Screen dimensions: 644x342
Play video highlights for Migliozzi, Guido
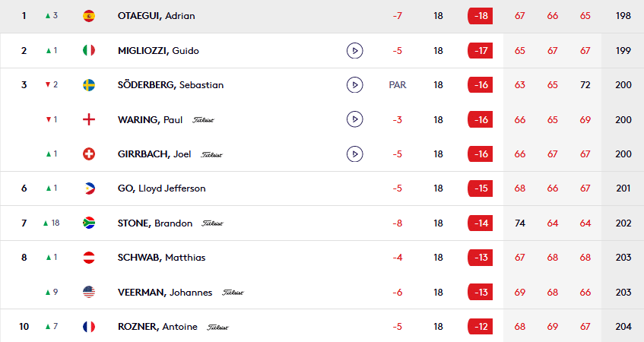[354, 51]
